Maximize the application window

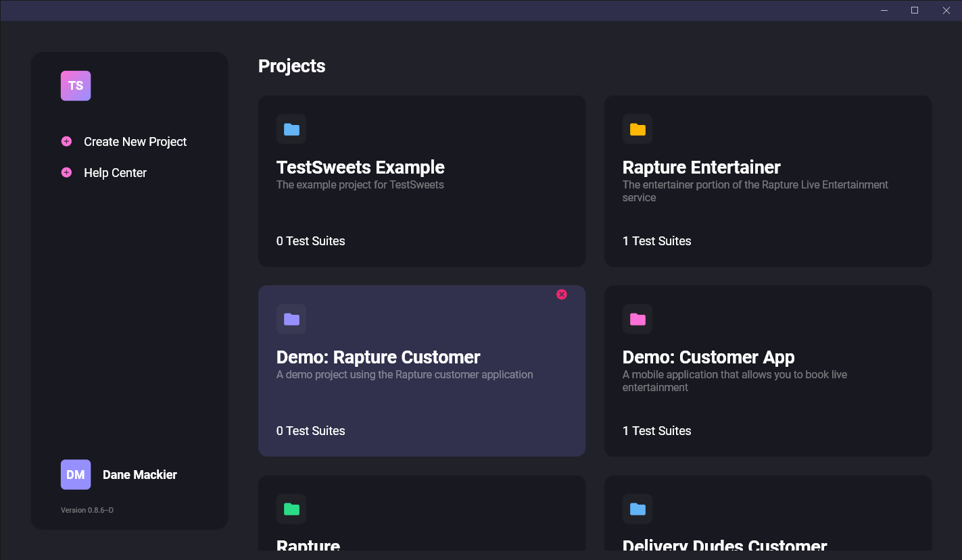point(915,10)
